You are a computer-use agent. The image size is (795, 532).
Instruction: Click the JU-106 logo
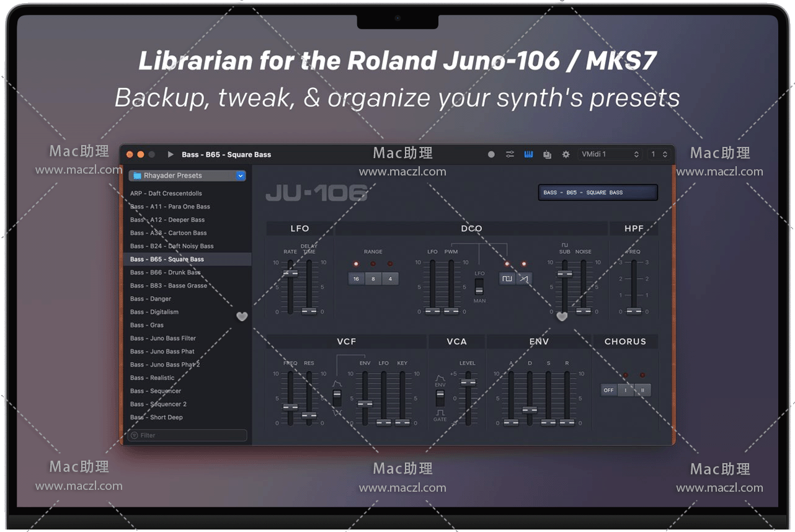coord(316,193)
